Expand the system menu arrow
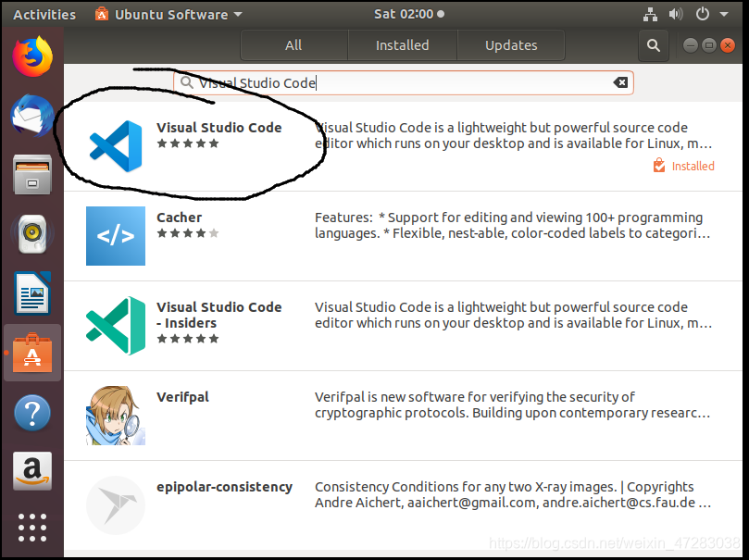 tap(724, 14)
